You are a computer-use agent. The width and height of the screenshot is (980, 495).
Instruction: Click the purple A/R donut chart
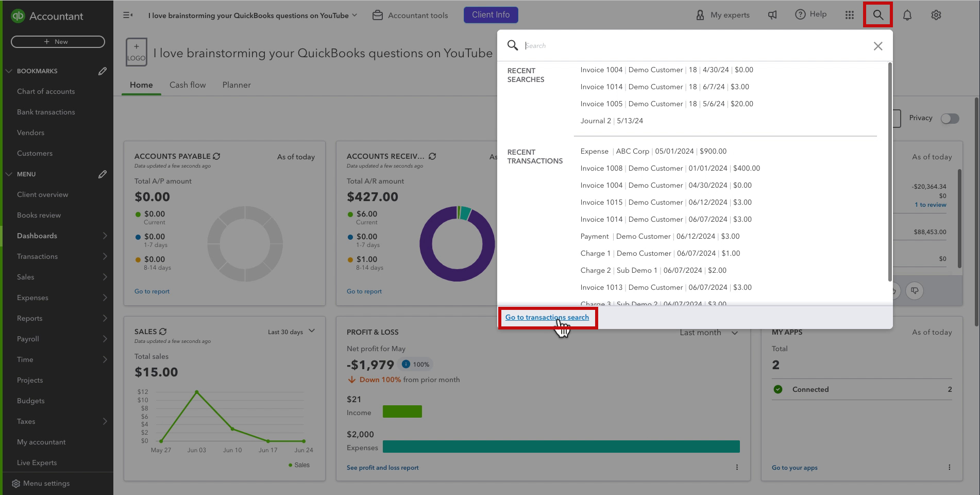click(457, 244)
